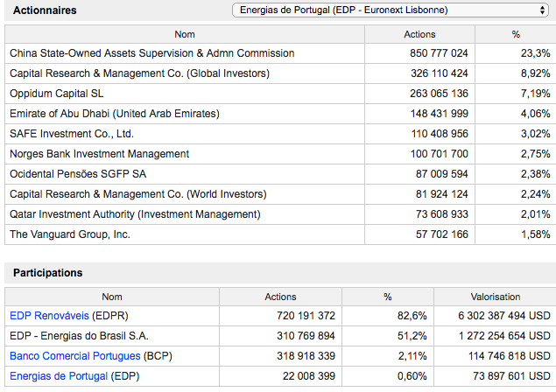This screenshot has width=556, height=392.
Task: Select Ocidental Pensões SGFP SA name
Action: (78, 174)
